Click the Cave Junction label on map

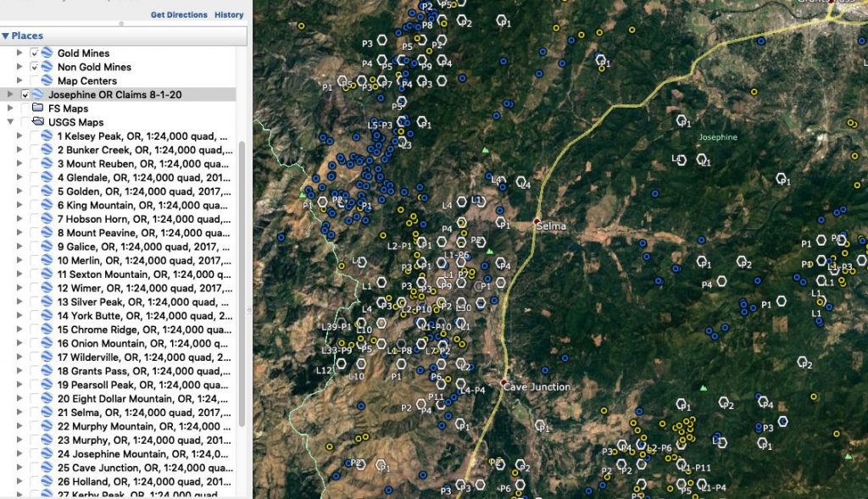pyautogui.click(x=537, y=387)
